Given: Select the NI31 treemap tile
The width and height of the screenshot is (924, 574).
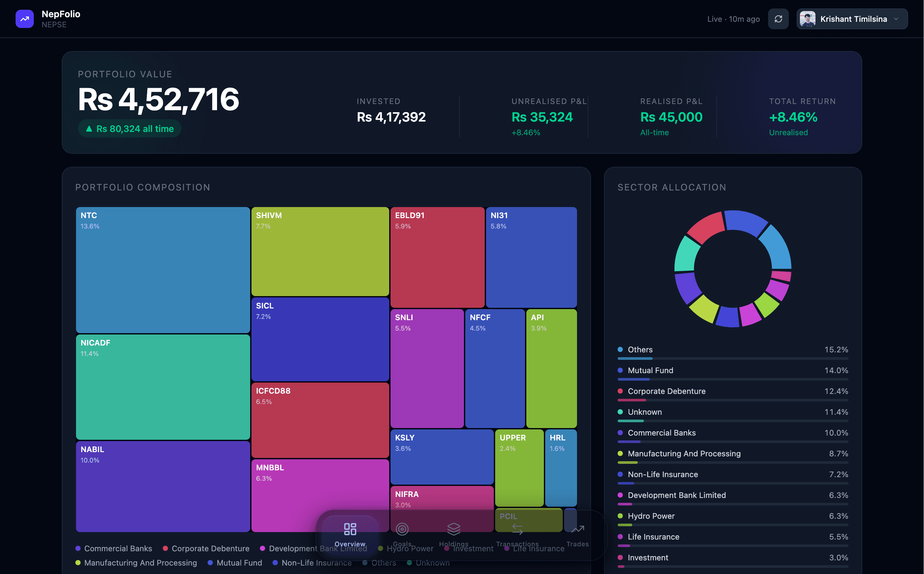Looking at the screenshot, I should coord(531,257).
